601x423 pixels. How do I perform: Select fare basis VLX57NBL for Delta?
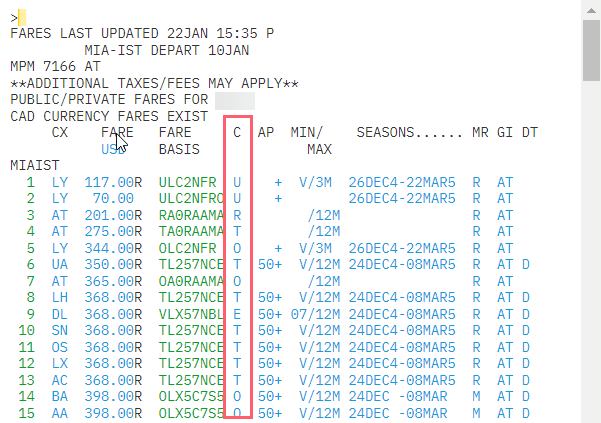(191, 313)
